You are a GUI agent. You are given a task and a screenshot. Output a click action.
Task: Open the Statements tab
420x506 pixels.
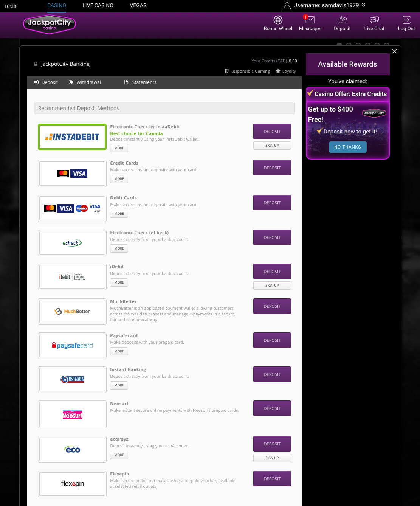pos(140,82)
